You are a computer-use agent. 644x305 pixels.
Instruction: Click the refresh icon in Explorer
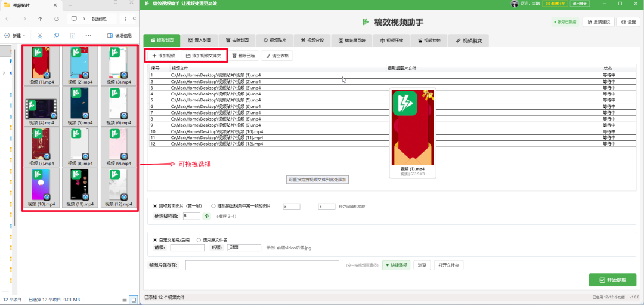pos(57,19)
